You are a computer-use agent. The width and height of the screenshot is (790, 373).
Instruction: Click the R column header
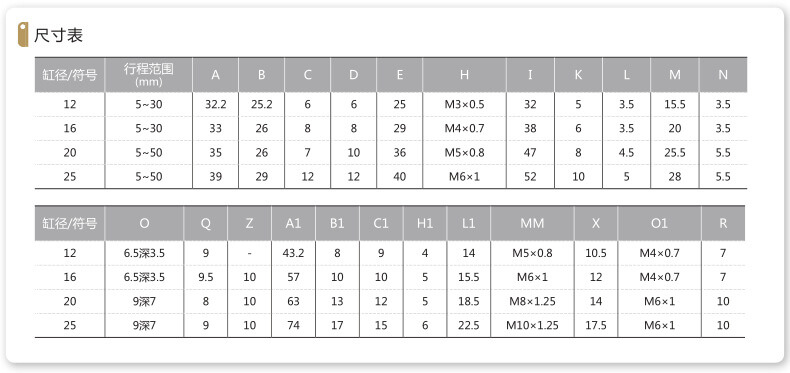[x=723, y=223]
